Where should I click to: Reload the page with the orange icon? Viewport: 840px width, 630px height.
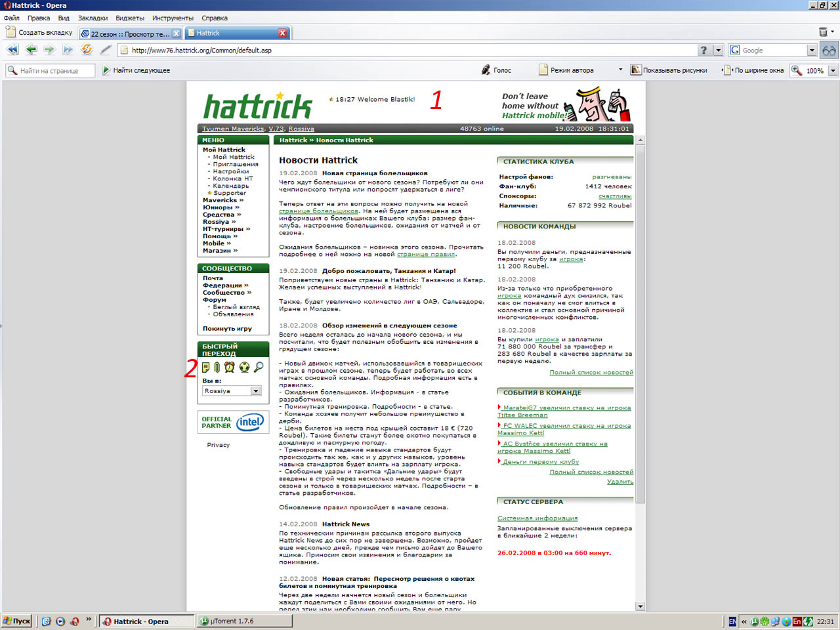coord(87,50)
